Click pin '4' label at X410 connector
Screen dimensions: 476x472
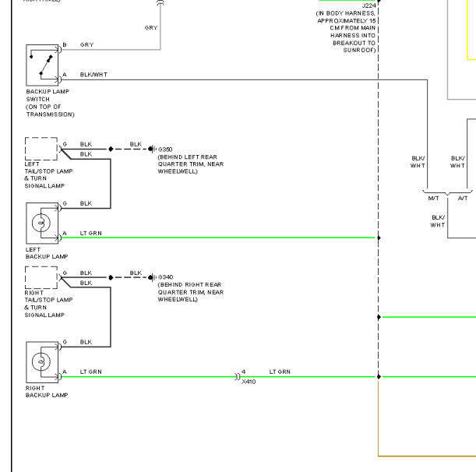point(244,372)
